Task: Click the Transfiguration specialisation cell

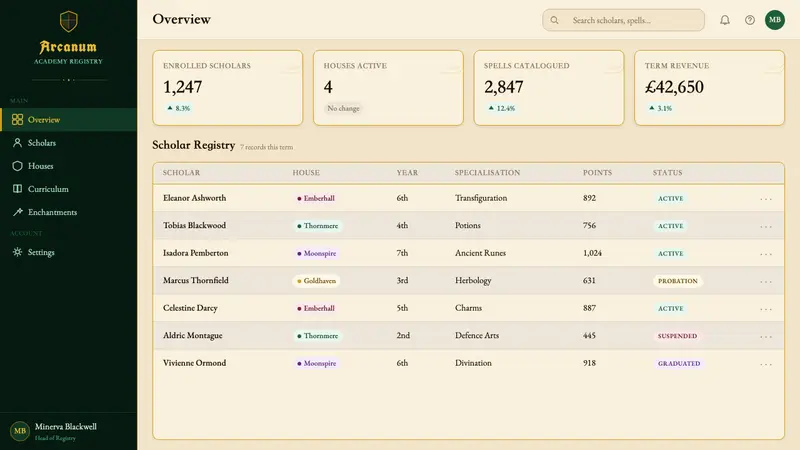Action: point(481,198)
